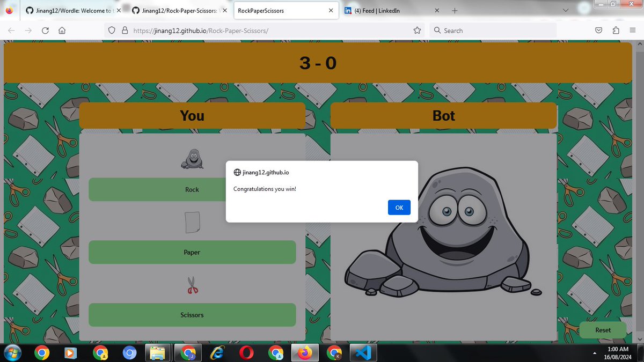
Task: Open Chrome with the J profile badge
Action: click(x=188, y=353)
